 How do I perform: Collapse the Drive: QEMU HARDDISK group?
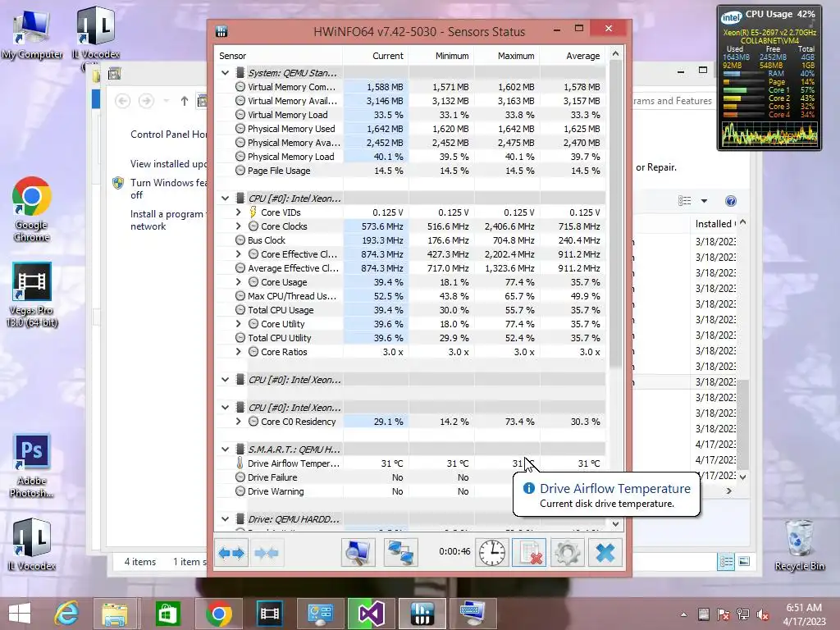coord(225,518)
